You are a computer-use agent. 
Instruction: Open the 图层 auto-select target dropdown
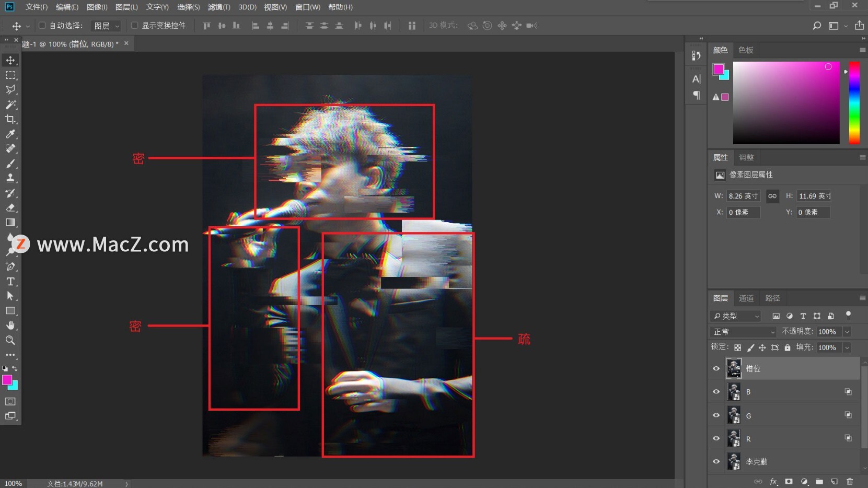pyautogui.click(x=106, y=26)
